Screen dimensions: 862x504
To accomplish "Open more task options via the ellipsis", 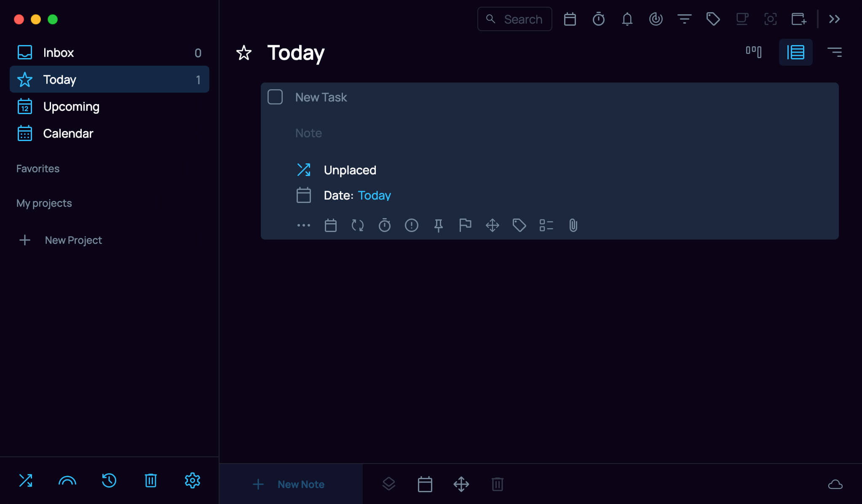I will click(x=303, y=225).
